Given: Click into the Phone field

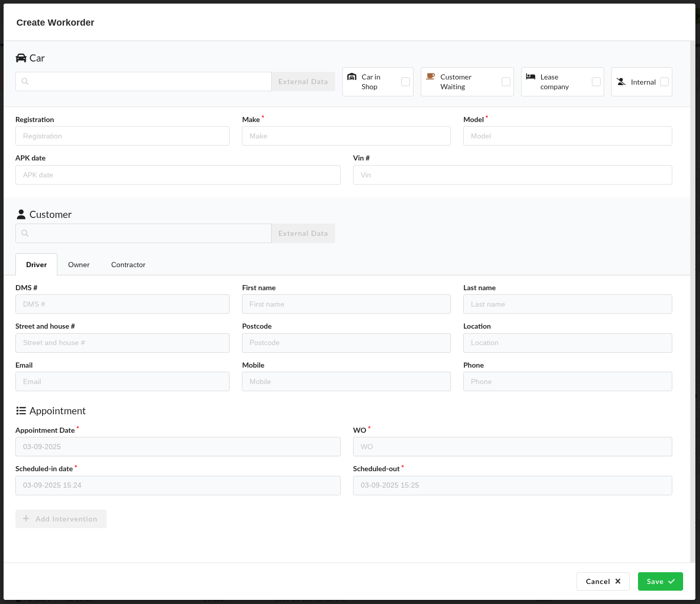Looking at the screenshot, I should 568,381.
